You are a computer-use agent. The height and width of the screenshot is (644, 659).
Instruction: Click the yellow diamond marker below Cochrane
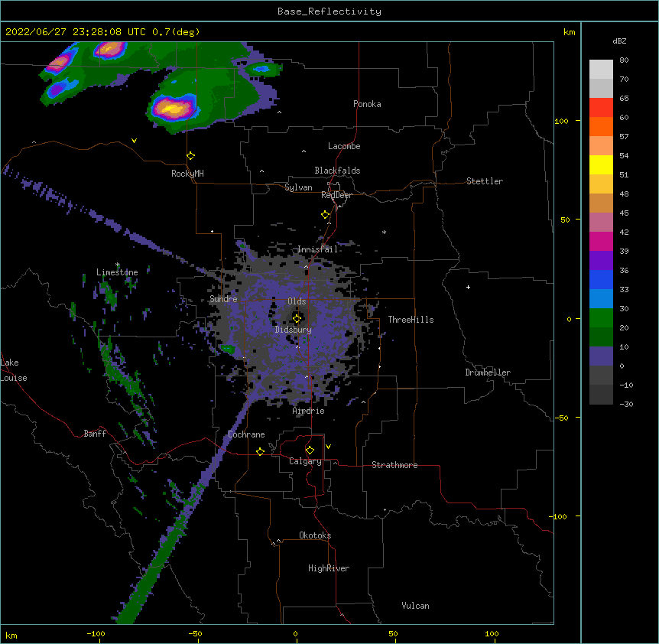click(260, 451)
